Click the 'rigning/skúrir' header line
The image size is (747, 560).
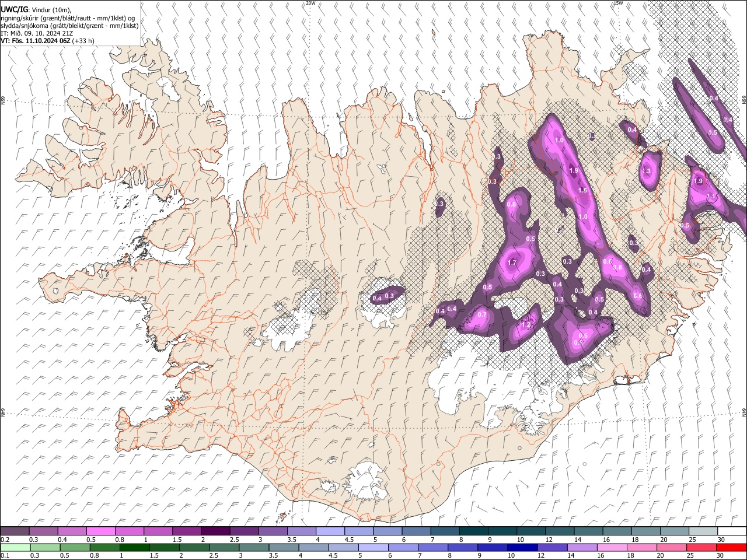pos(68,18)
